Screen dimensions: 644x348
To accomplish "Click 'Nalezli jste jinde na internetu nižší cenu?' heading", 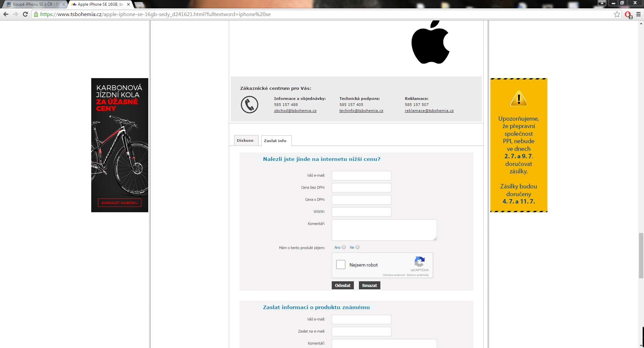I will (322, 159).
